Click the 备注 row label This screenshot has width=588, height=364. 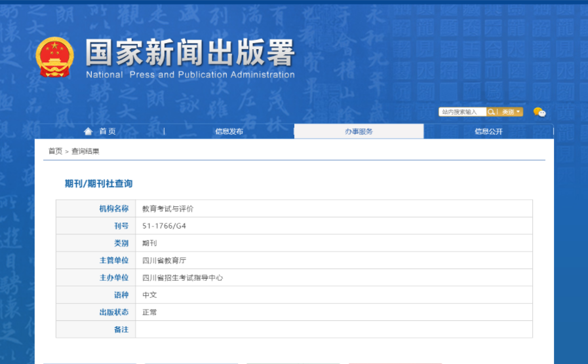point(121,329)
